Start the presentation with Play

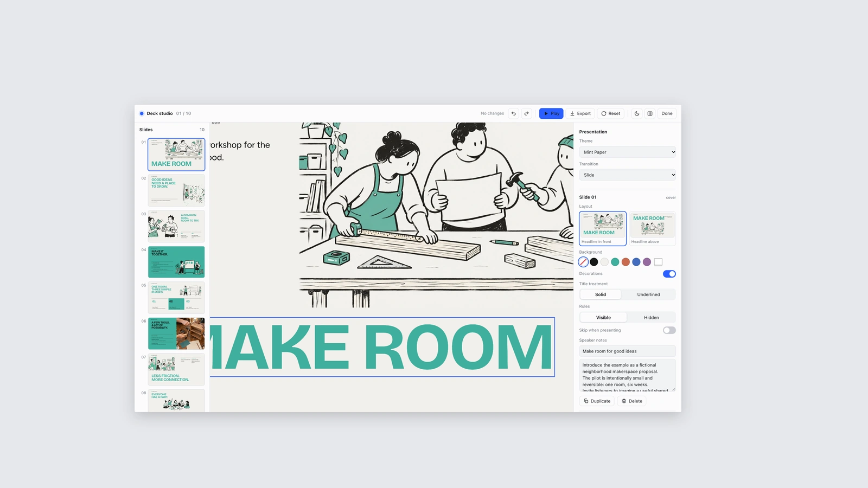pyautogui.click(x=551, y=113)
